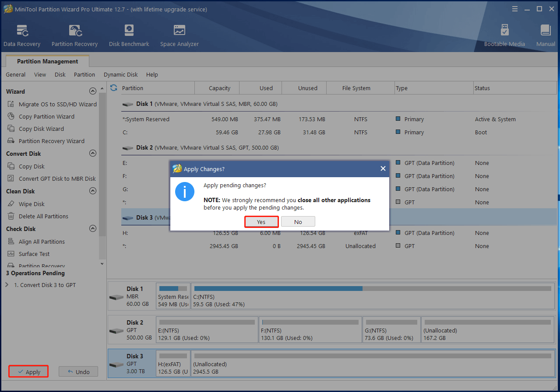Click Undo at the bottom left

[78, 372]
